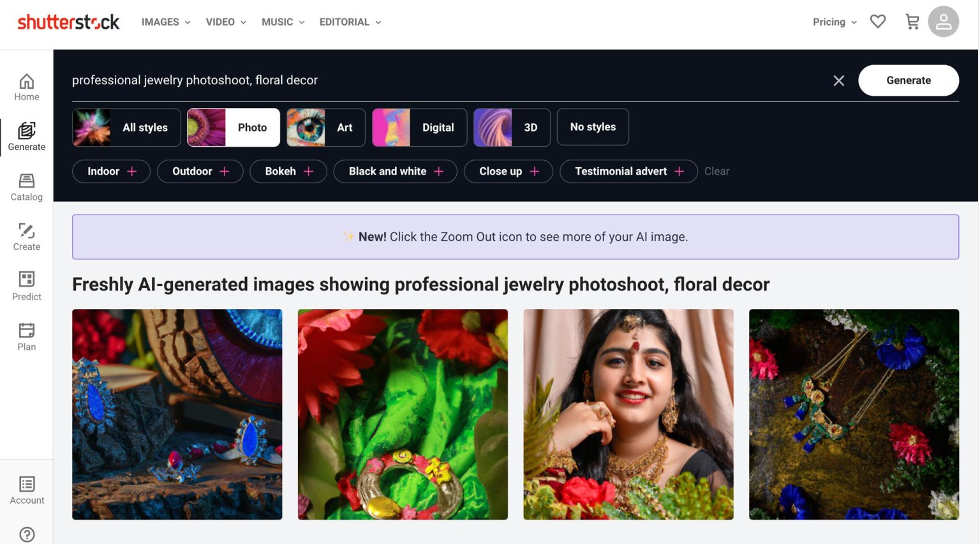The width and height of the screenshot is (980, 544).
Task: Select the Art style tab
Action: tap(326, 128)
